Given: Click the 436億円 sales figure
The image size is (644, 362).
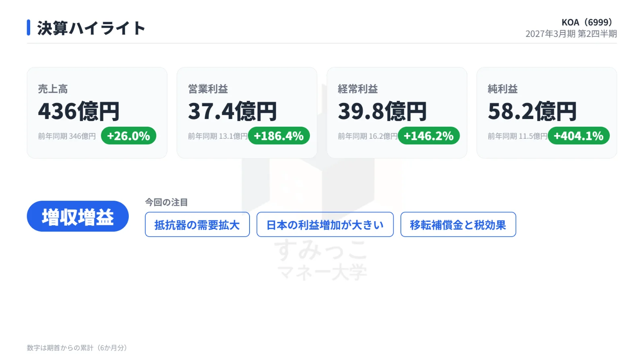Looking at the screenshot, I should pos(79,111).
